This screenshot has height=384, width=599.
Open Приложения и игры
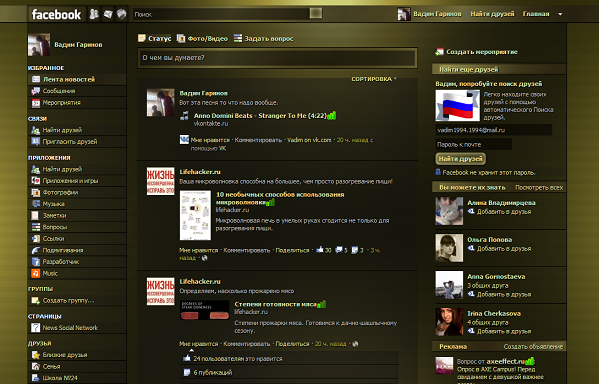(77, 181)
